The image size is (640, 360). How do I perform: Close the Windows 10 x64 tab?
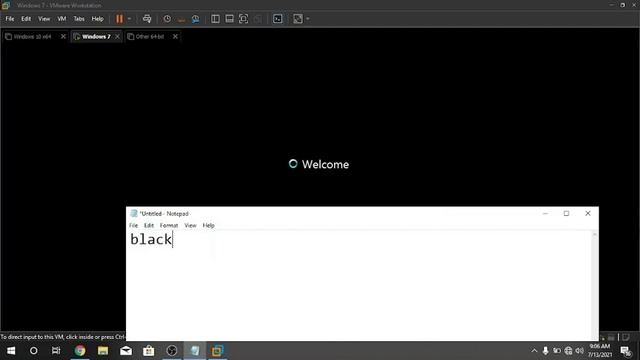(x=63, y=37)
